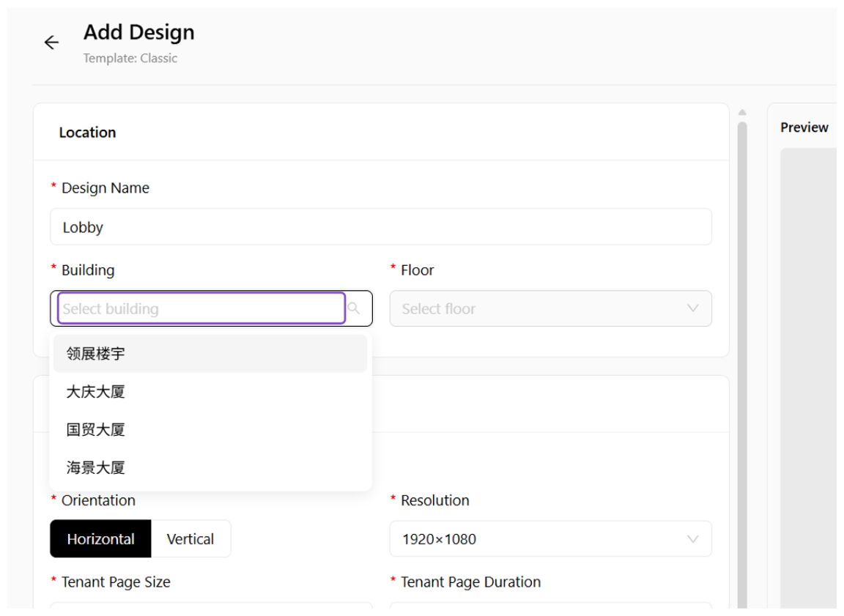This screenshot has height=616, width=844.
Task: Select Vertical orientation
Action: (190, 538)
